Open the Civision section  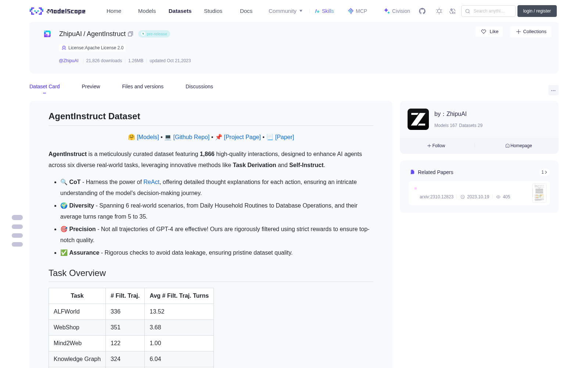tap(397, 11)
